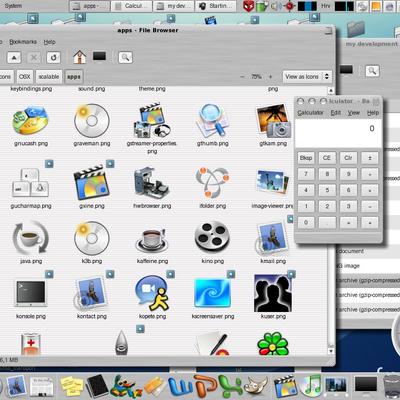Screen dimensions: 400x400
Task: Open the Bookmarks menu
Action: point(23,42)
